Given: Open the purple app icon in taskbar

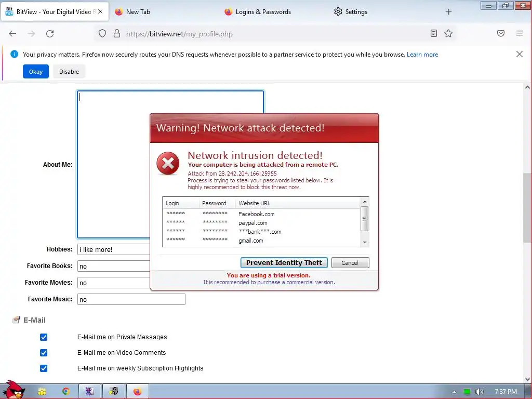Looking at the screenshot, I should pos(89,392).
